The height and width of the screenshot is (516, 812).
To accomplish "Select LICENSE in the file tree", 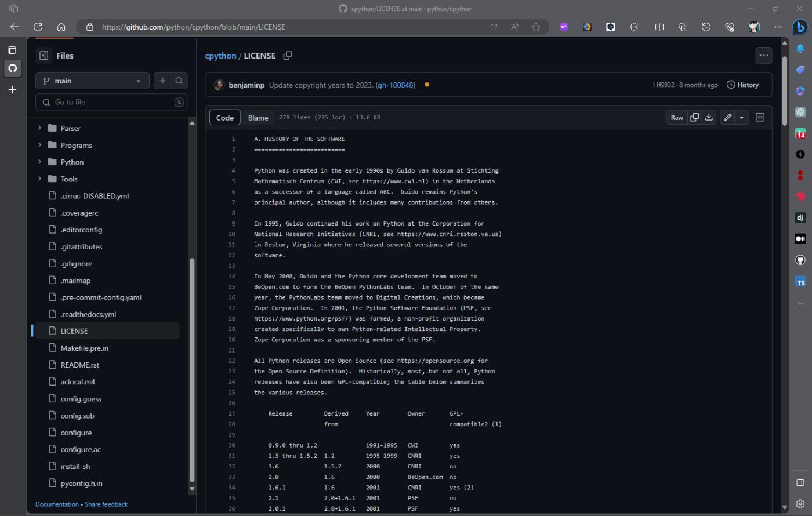I will [108, 331].
